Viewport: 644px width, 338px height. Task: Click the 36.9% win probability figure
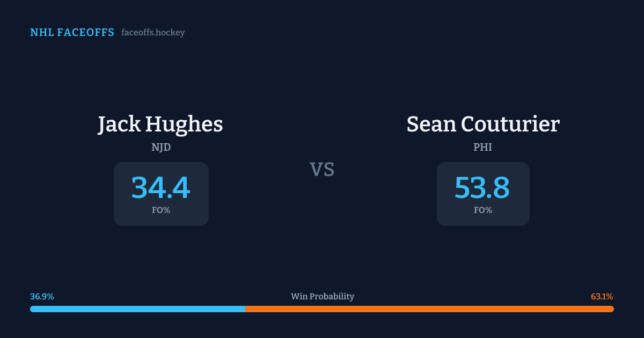point(42,297)
